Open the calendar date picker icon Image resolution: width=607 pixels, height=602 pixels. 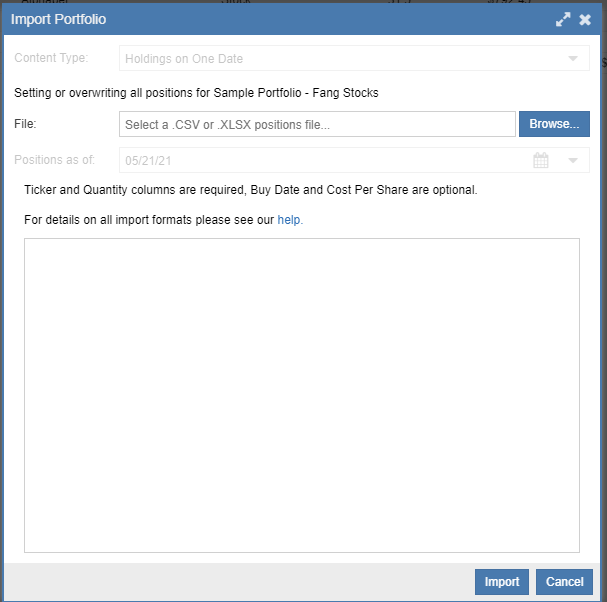(x=541, y=160)
